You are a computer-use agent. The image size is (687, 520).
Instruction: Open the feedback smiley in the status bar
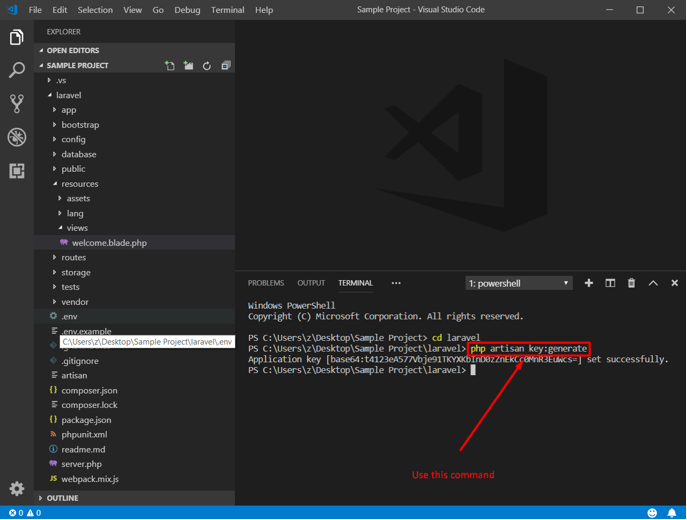coord(652,513)
